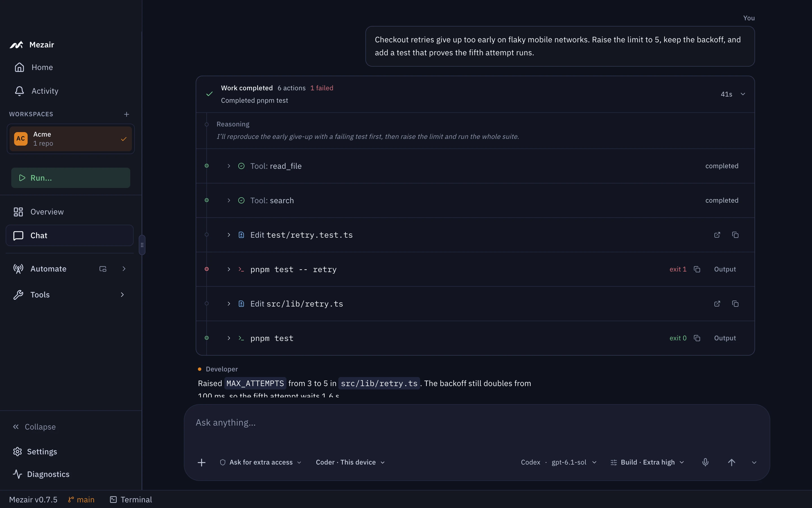Click the Ask anything input field
The height and width of the screenshot is (508, 812).
[x=476, y=423]
